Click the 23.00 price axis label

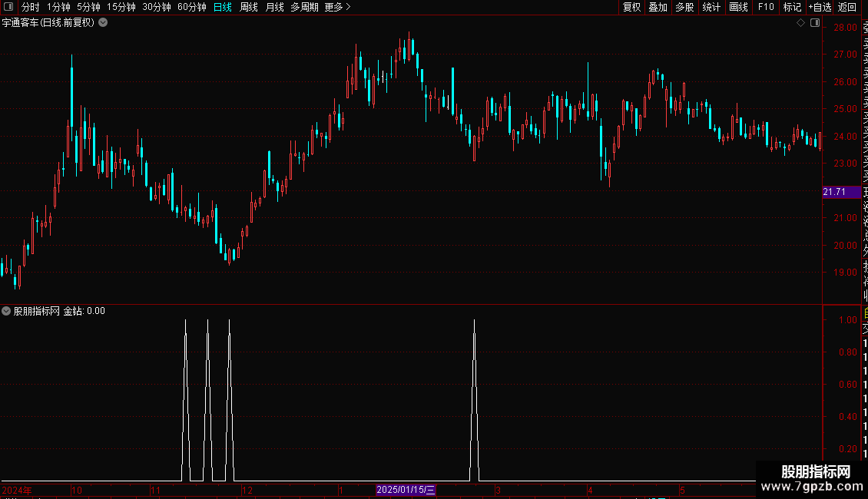(x=845, y=164)
